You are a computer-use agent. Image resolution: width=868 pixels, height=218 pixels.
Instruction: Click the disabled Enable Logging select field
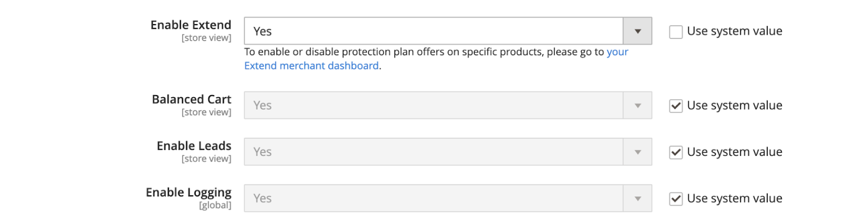[433, 198]
